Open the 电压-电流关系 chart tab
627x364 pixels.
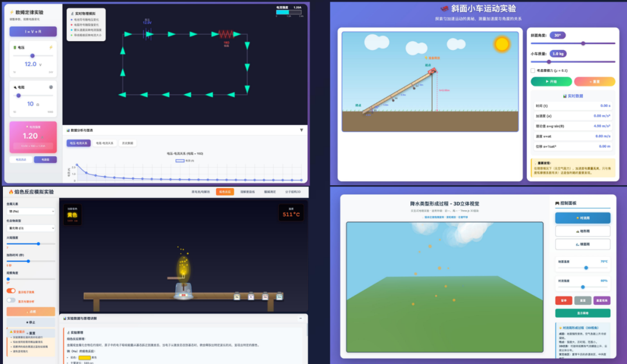79,143
